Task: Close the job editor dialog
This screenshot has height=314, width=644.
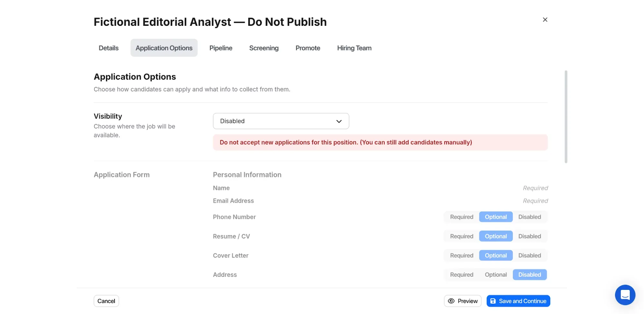Action: [x=545, y=20]
